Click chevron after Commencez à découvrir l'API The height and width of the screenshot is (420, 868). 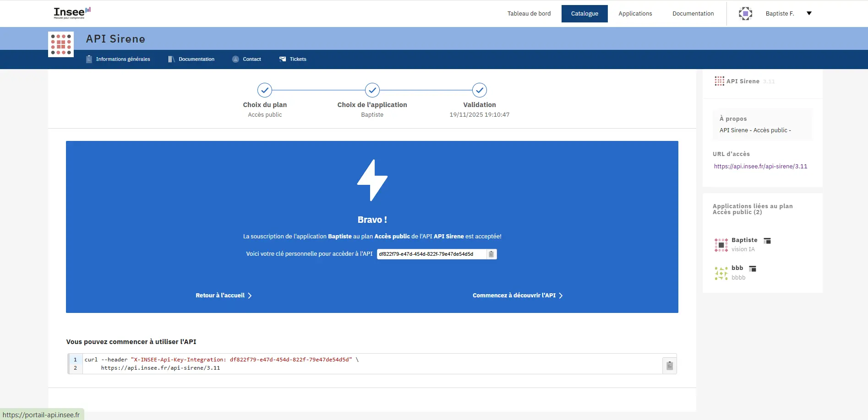(x=561, y=296)
